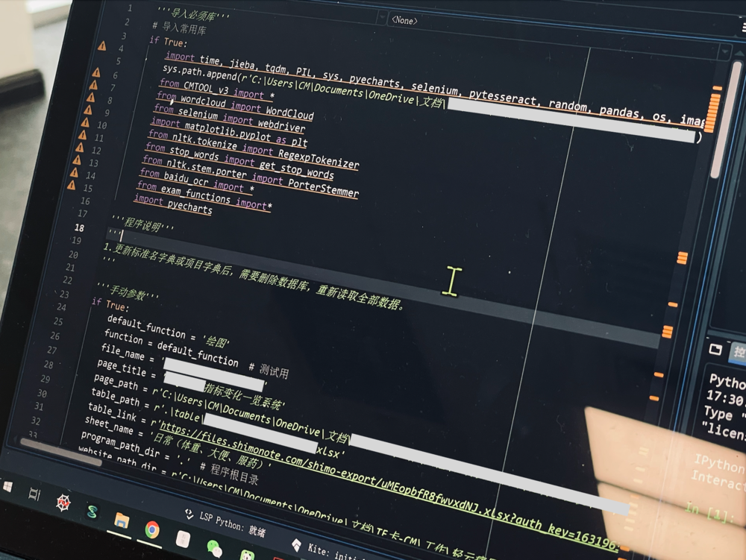The height and width of the screenshot is (560, 746).
Task: Click the 'from wordcloud import WordCloud' line
Action: 236,105
